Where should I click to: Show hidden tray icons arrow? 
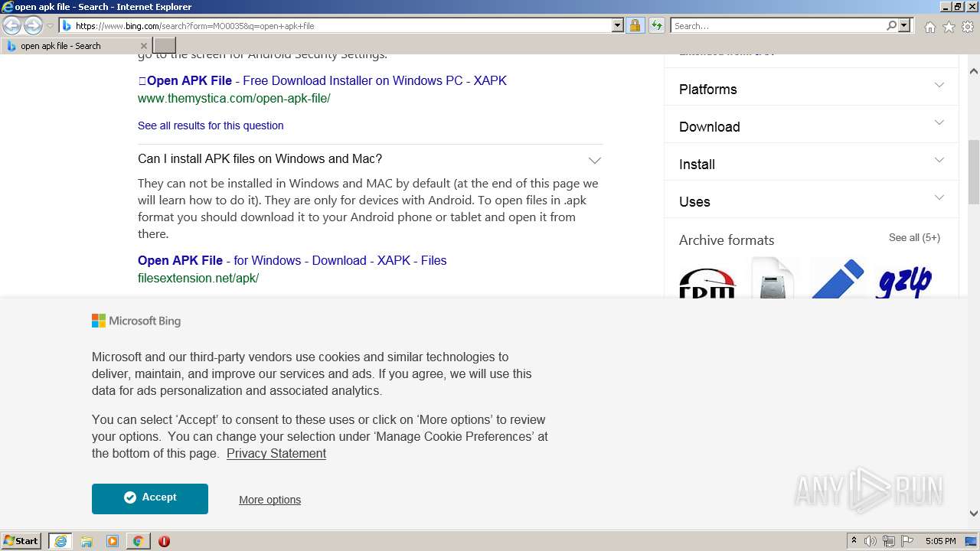point(854,541)
